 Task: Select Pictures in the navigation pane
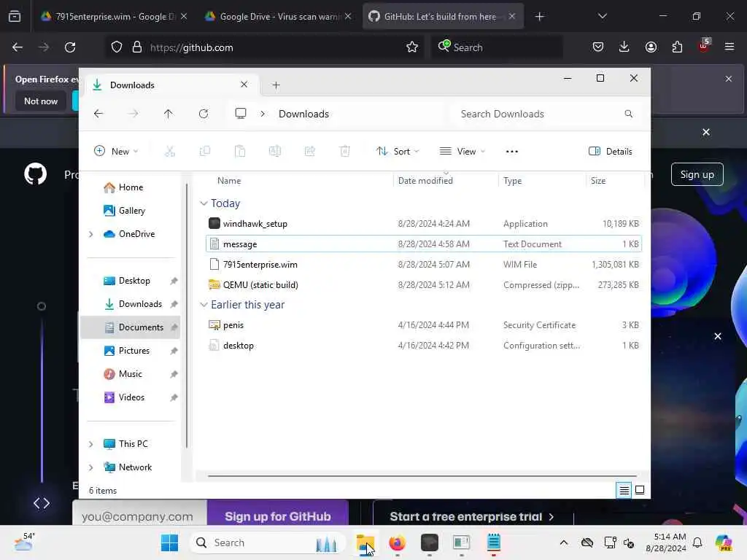coord(133,351)
